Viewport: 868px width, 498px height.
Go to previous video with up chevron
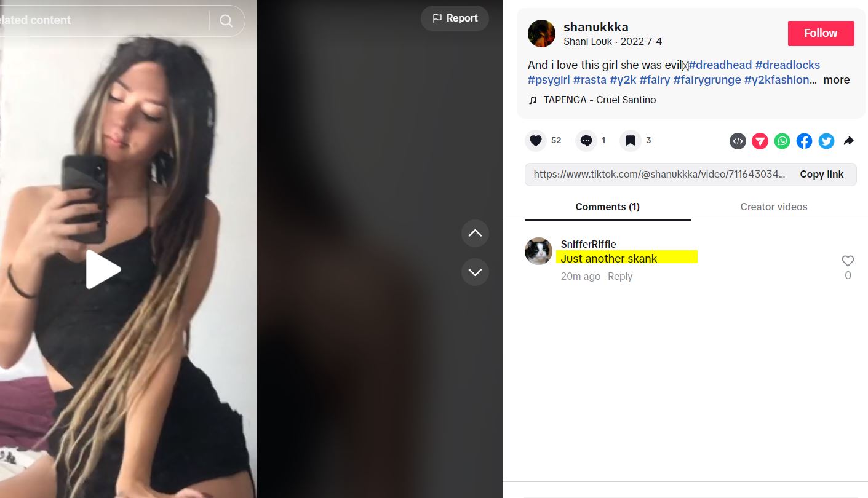click(x=475, y=234)
